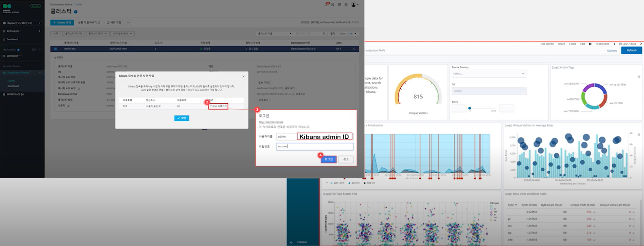This screenshot has width=644, height=246.
Task: Open Dashboard under Elasticsearch Service
Action: (x=13, y=86)
